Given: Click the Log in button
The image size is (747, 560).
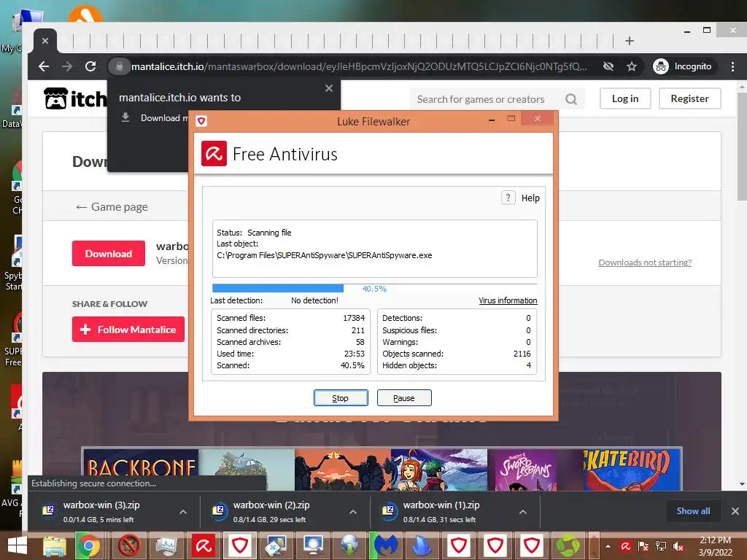Looking at the screenshot, I should click(625, 98).
